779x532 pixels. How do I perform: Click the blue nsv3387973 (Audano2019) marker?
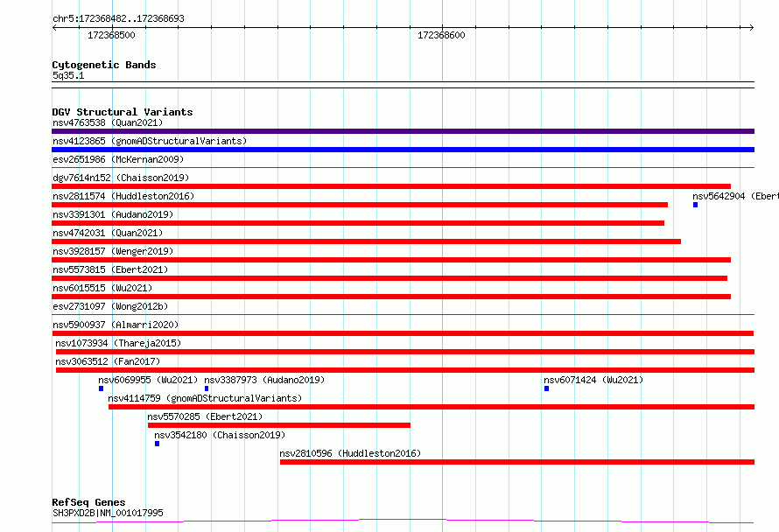(x=207, y=388)
